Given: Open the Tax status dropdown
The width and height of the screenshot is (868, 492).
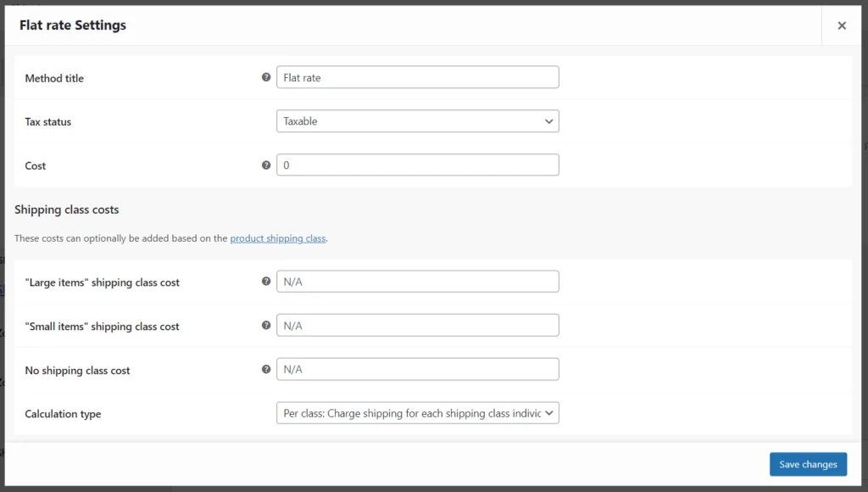Looking at the screenshot, I should click(417, 120).
